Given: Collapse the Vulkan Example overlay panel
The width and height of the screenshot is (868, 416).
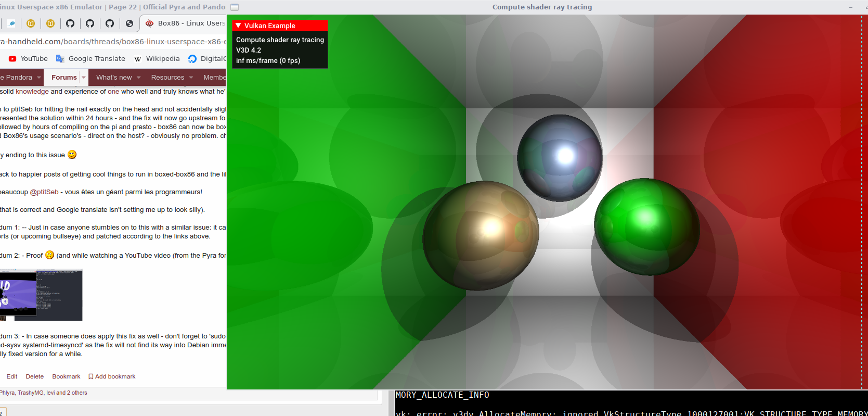Looking at the screenshot, I should (x=239, y=26).
